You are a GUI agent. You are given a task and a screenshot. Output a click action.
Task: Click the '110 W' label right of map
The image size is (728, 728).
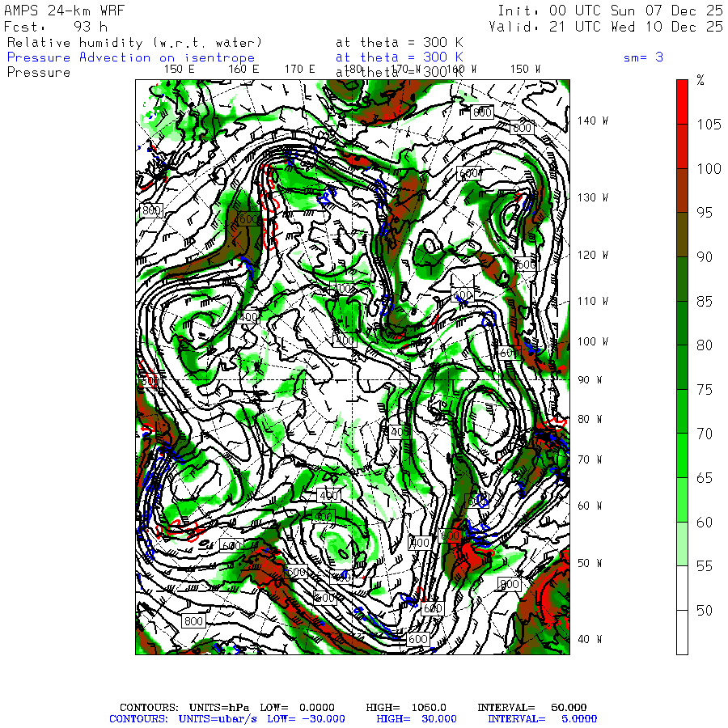(x=593, y=302)
